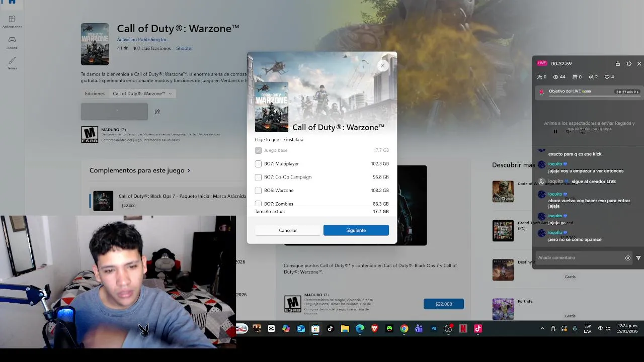Check the BO7: Zombies checkbox
The width and height of the screenshot is (644, 362).
258,204
